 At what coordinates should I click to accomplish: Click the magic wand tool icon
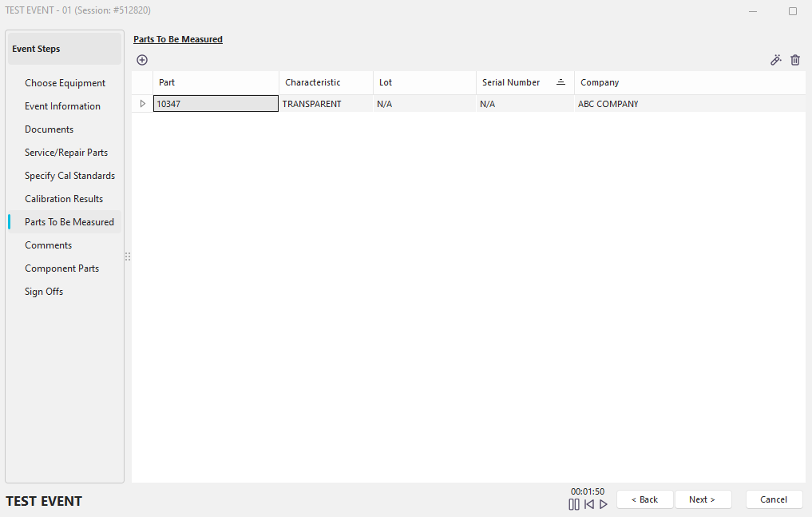[x=775, y=60]
